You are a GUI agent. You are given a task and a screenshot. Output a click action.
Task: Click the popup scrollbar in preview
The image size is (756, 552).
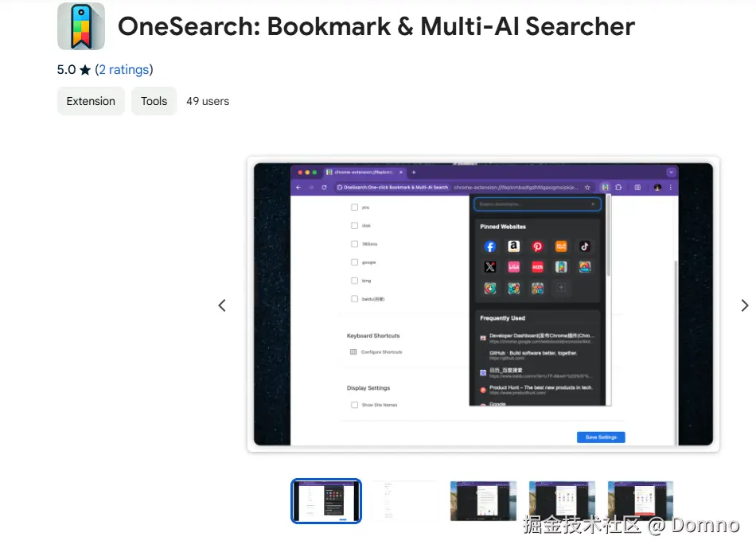[609, 236]
